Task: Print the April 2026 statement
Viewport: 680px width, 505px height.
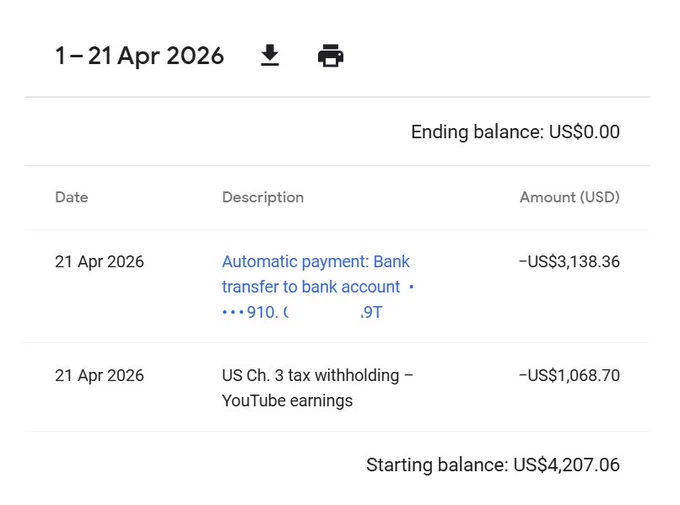Action: [x=330, y=56]
